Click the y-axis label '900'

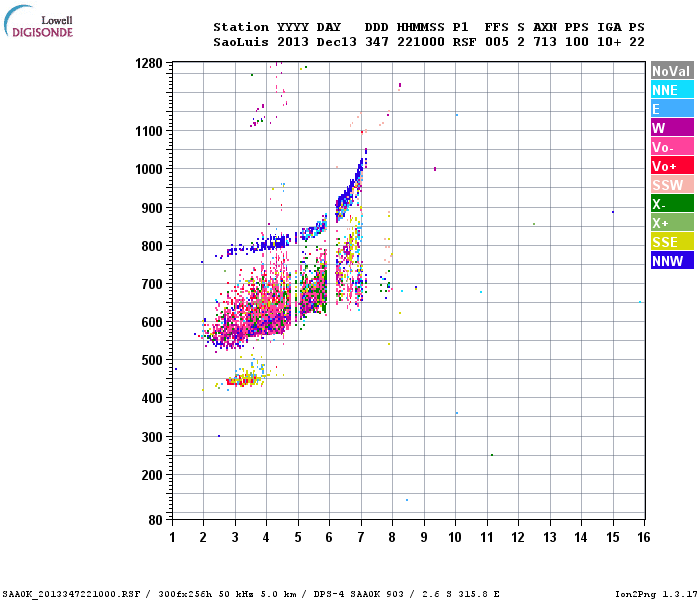point(152,208)
